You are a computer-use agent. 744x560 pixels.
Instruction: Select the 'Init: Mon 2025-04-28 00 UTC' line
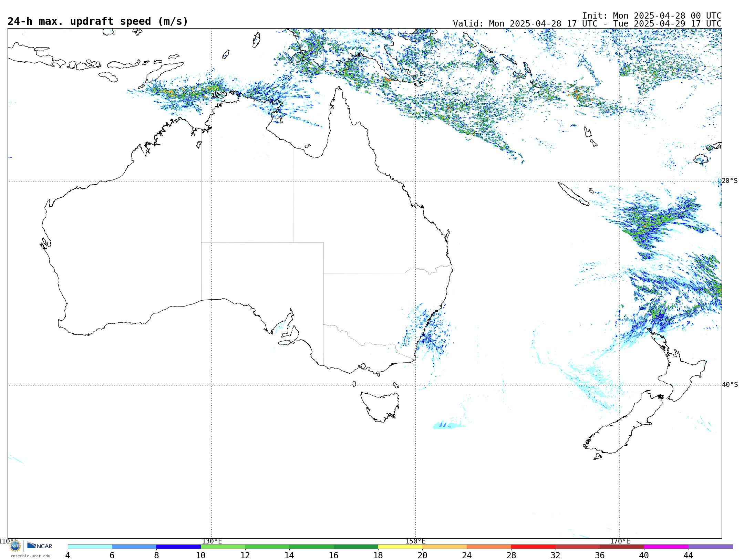coord(652,16)
